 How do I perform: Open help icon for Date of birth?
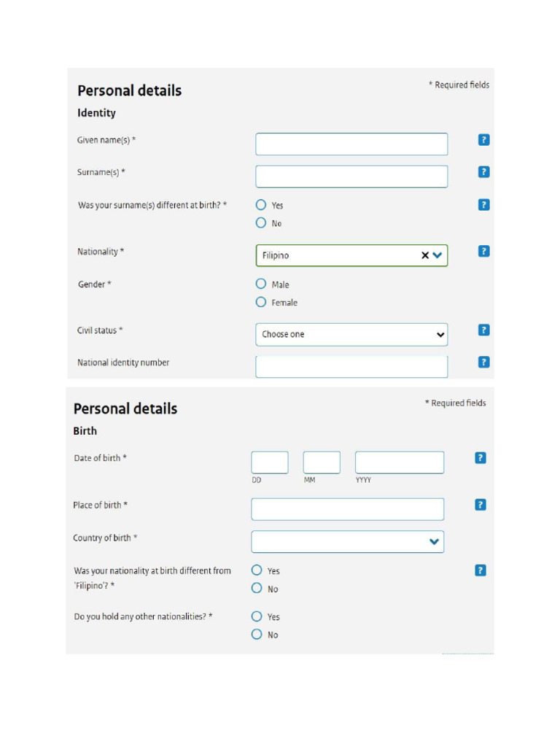480,458
